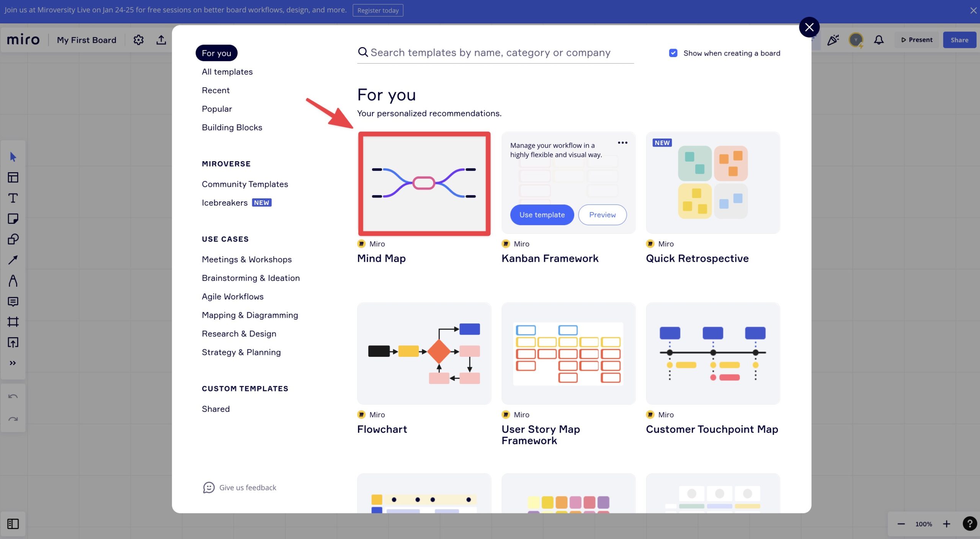Select the Text tool
Screen dimensions: 980x539
tap(13, 198)
